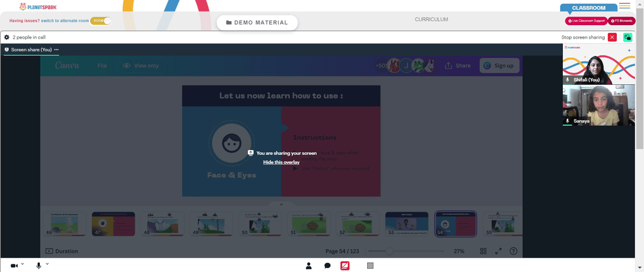The width and height of the screenshot is (644, 272).
Task: Open the striped hamburger menu
Action: point(624,6)
